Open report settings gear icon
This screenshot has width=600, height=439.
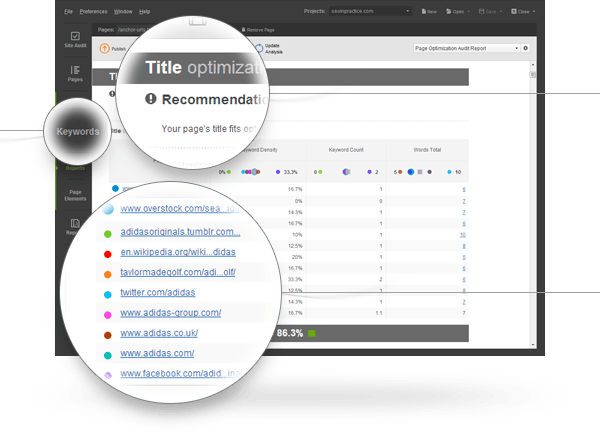[525, 48]
